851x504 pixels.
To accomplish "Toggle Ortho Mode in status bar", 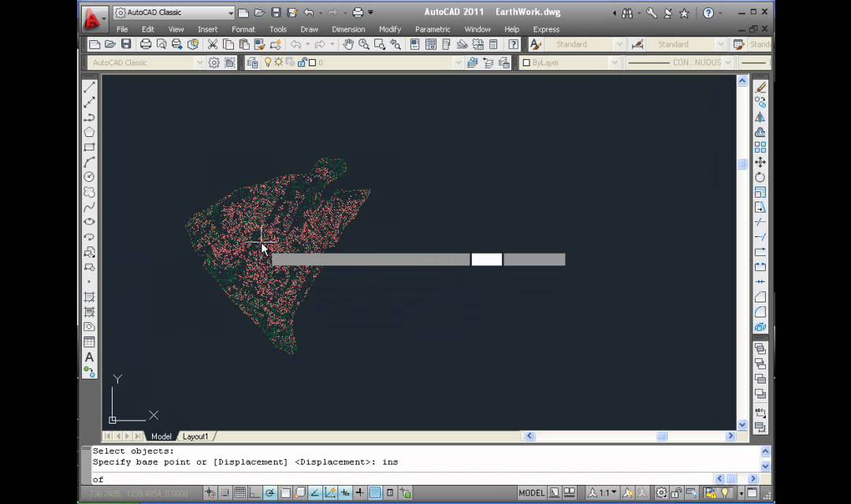I will pos(255,493).
